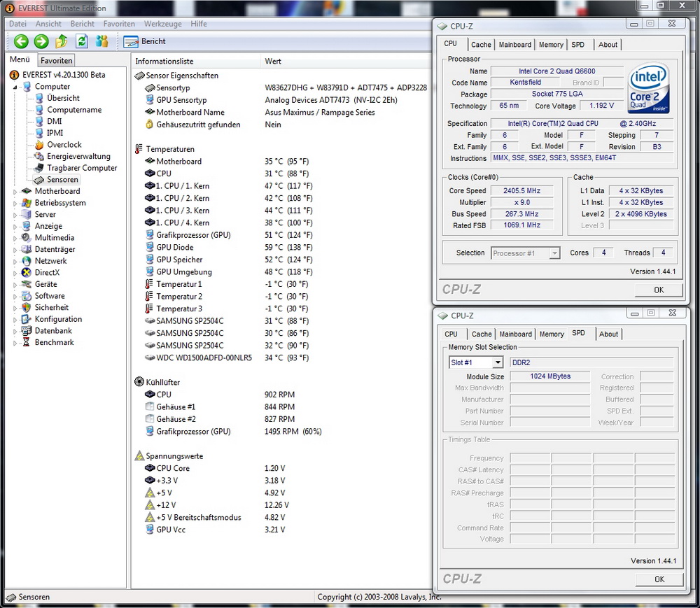Image resolution: width=700 pixels, height=608 pixels.
Task: Click the Gehäusezutritt gefunden lock icon
Action: [x=150, y=125]
